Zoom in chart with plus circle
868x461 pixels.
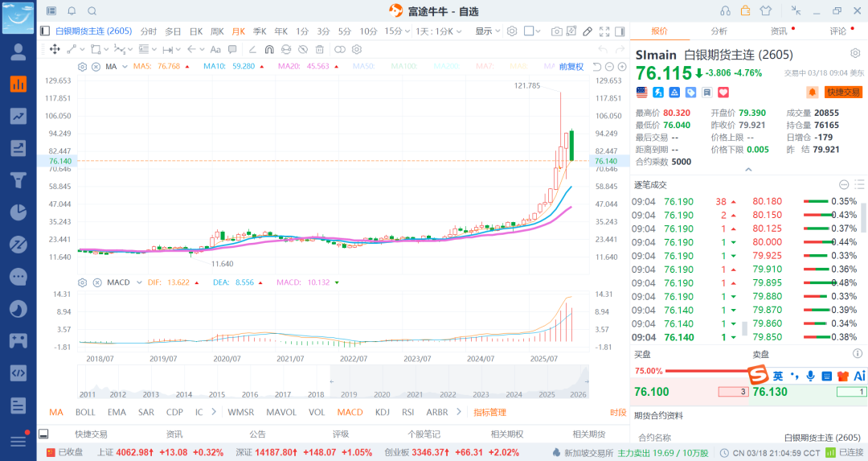coord(622,67)
